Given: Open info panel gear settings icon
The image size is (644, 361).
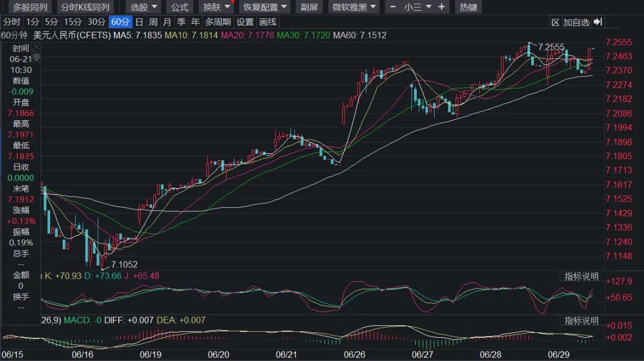Looking at the screenshot, I should 36,57.
